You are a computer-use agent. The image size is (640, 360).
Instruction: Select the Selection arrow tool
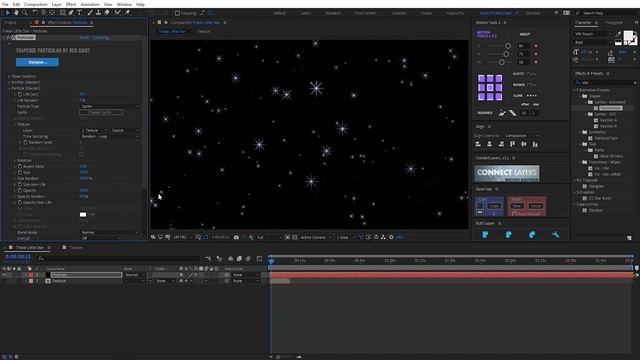[x=7, y=13]
